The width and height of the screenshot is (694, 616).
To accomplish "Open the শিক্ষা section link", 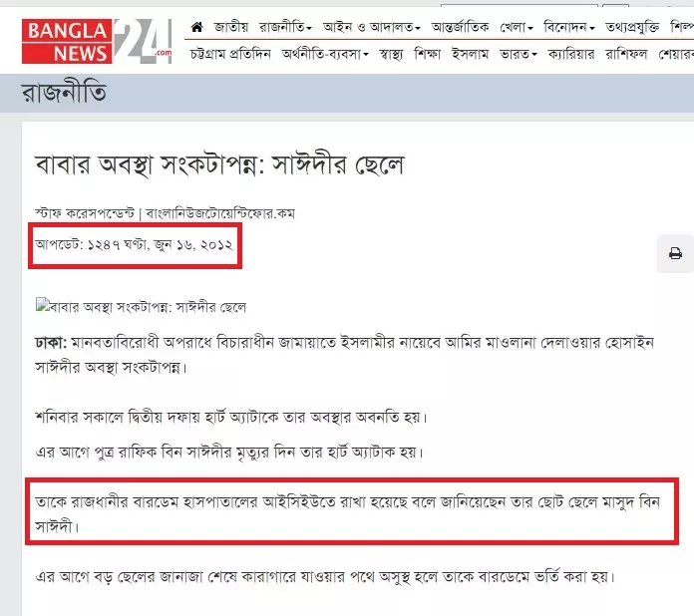I will pyautogui.click(x=427, y=54).
